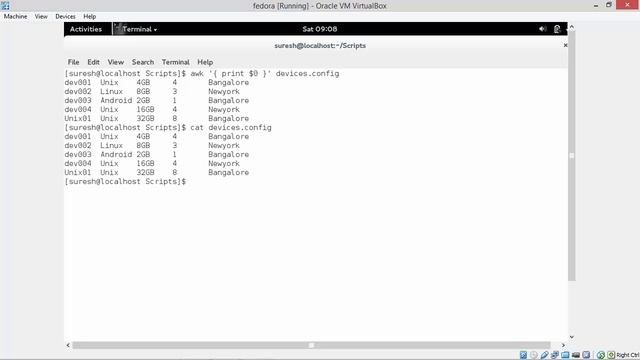
Task: Click the last empty shell prompt line
Action: (x=125, y=181)
